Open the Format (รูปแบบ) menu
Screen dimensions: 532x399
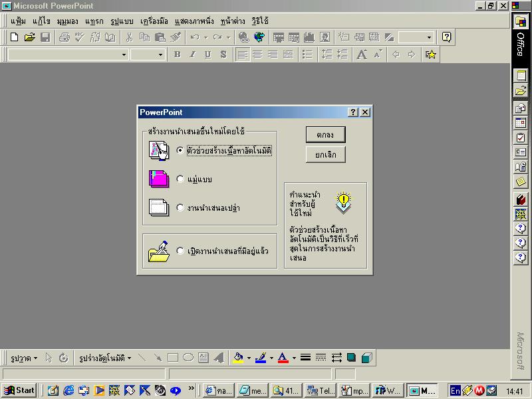coord(122,21)
